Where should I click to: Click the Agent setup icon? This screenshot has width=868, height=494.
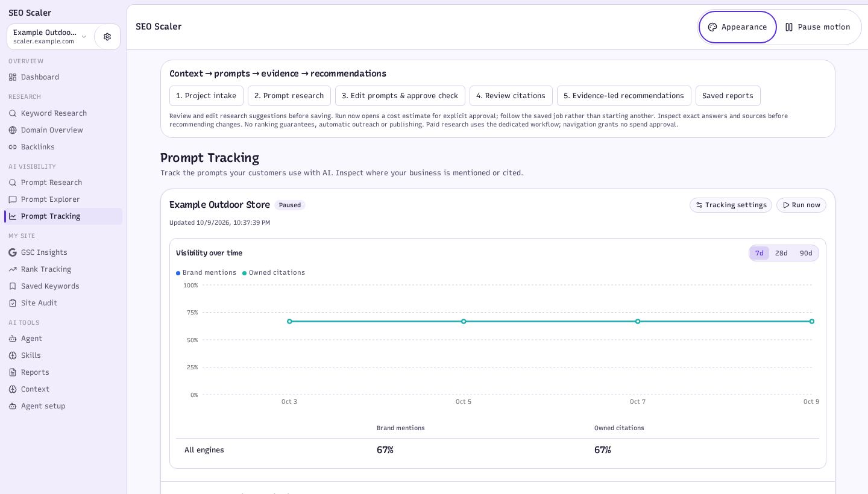pos(13,406)
